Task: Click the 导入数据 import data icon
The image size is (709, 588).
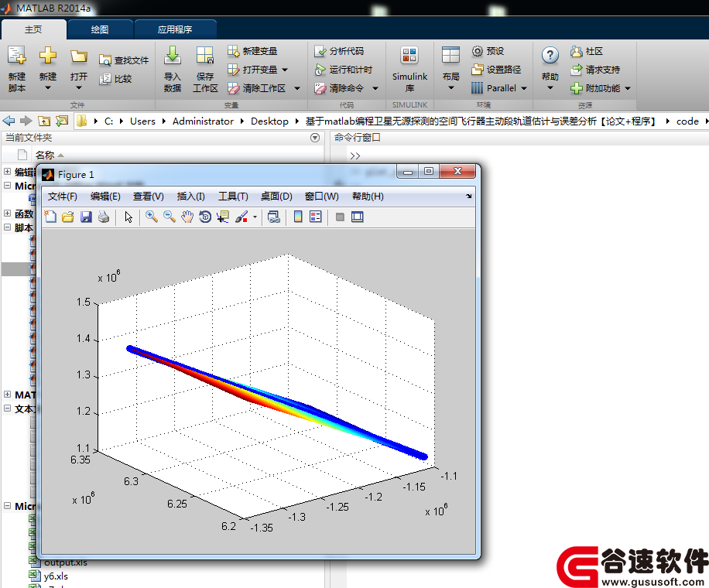Action: [173, 56]
